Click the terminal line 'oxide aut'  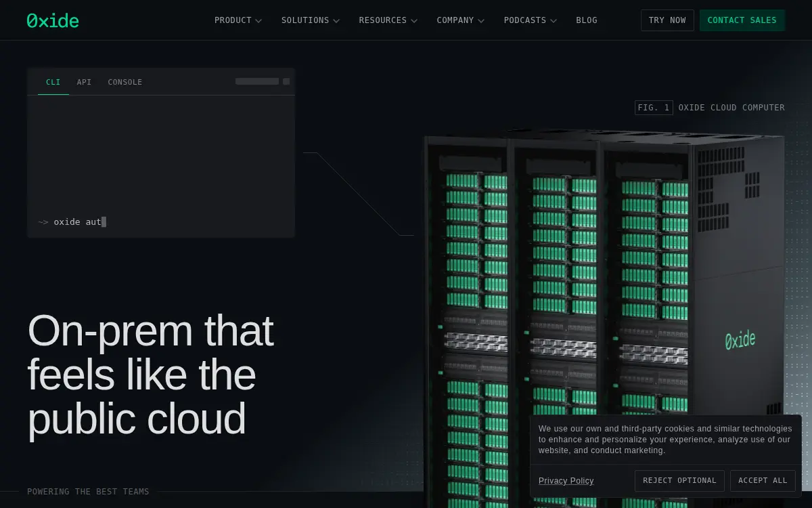tap(72, 221)
